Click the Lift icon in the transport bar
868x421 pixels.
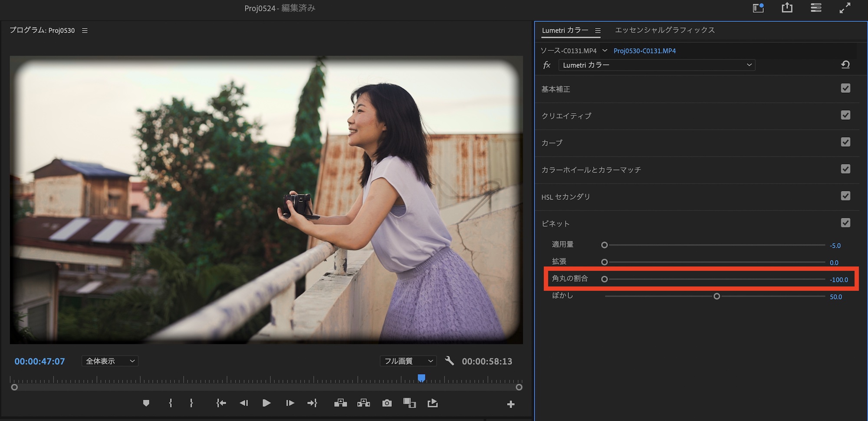click(x=340, y=403)
